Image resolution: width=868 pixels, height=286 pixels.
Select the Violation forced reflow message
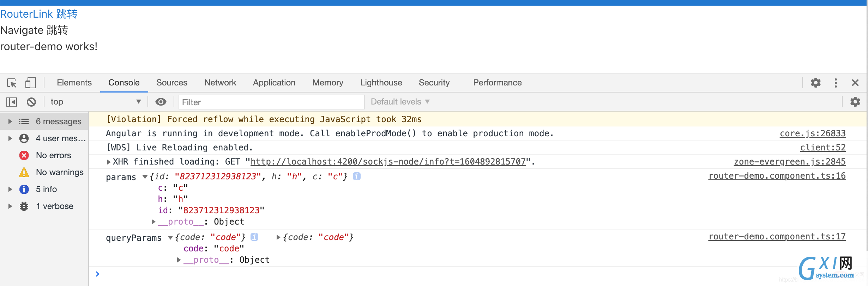click(x=264, y=119)
